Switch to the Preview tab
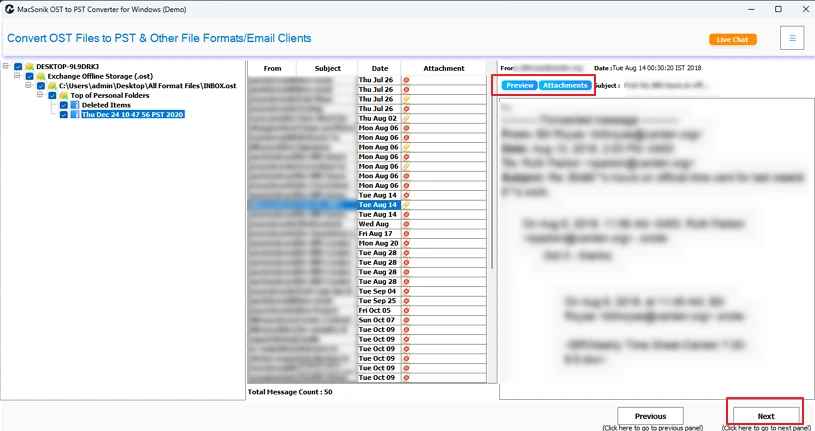The width and height of the screenshot is (815, 431). [519, 86]
